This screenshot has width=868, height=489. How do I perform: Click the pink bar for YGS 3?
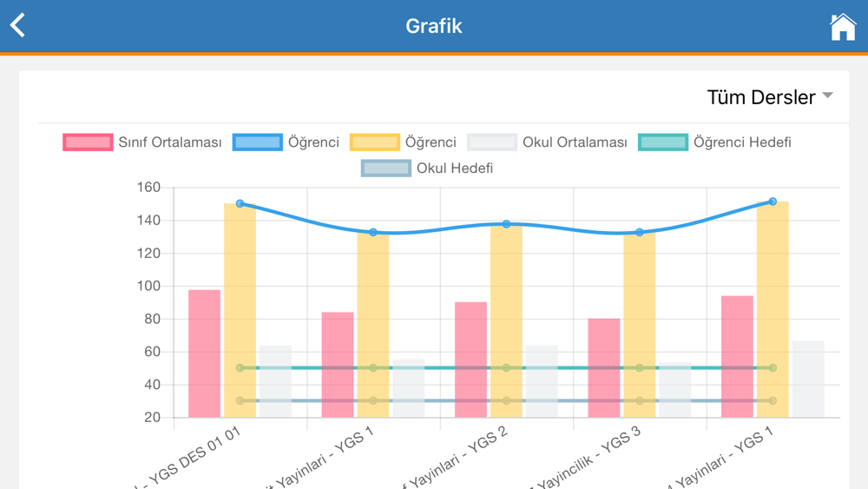pyautogui.click(x=604, y=367)
